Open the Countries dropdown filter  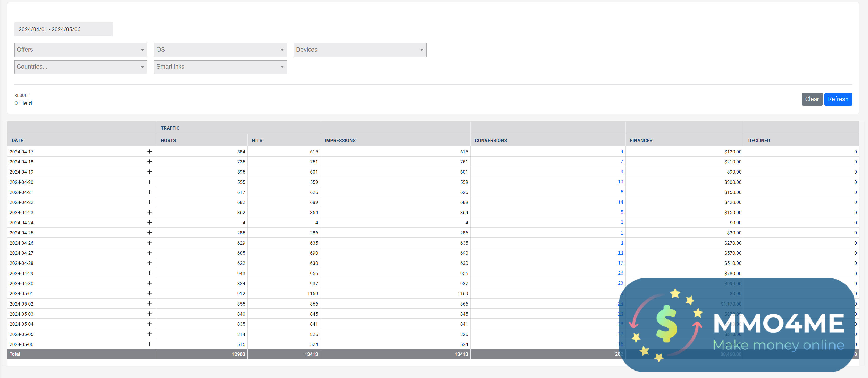click(80, 67)
